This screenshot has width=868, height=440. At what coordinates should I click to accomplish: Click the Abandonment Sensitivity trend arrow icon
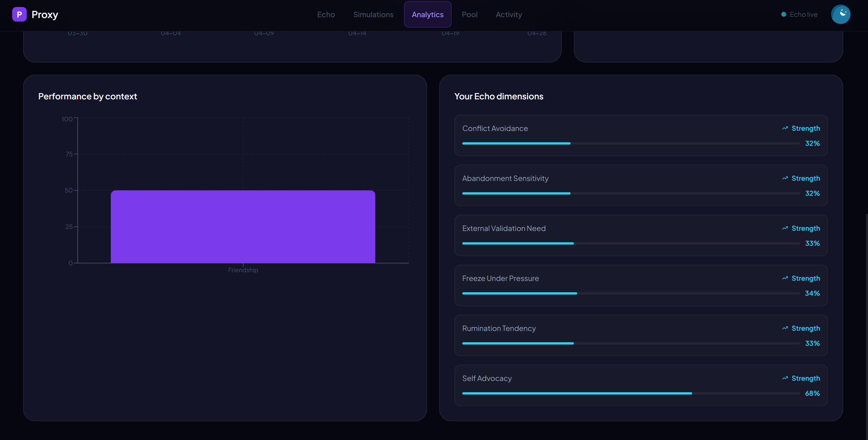[x=785, y=178]
